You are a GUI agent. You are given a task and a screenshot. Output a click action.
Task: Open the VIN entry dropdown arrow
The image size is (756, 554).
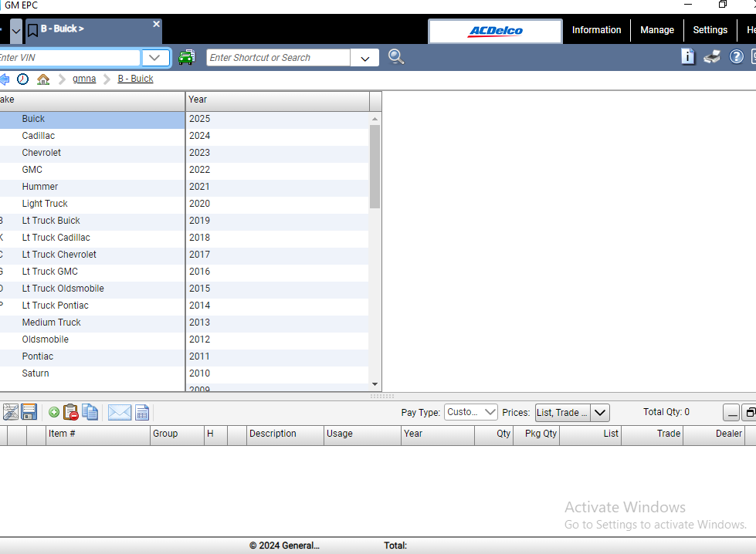[x=154, y=57]
